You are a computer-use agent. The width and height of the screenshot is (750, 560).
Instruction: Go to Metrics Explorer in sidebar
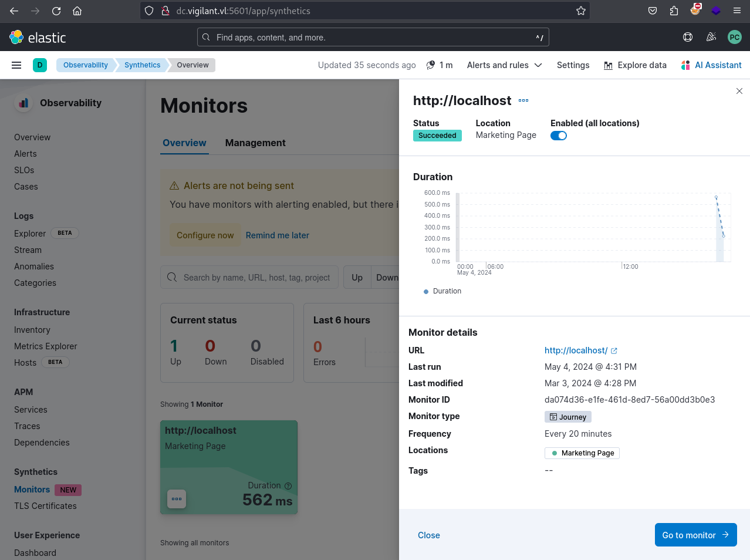click(x=46, y=346)
